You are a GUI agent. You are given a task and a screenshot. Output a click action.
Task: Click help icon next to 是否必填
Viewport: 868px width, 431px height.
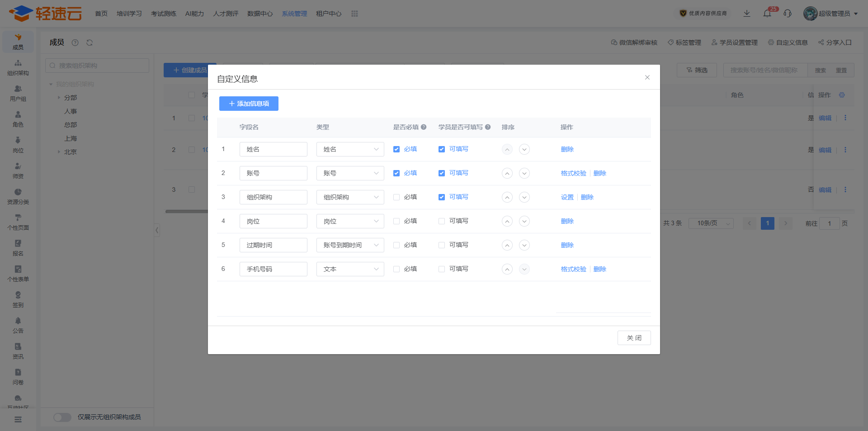[424, 127]
